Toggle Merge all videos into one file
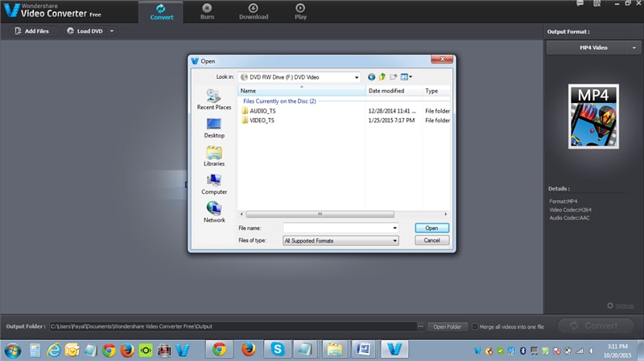 coord(475,327)
